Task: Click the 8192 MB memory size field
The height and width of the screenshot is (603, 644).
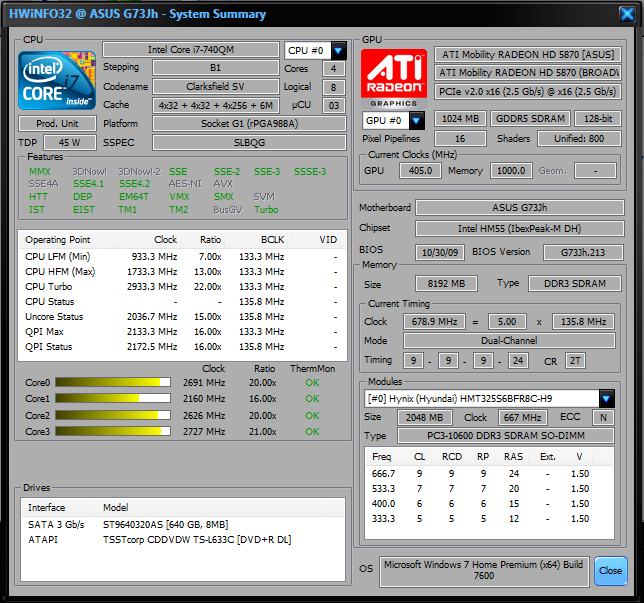Action: click(x=446, y=283)
